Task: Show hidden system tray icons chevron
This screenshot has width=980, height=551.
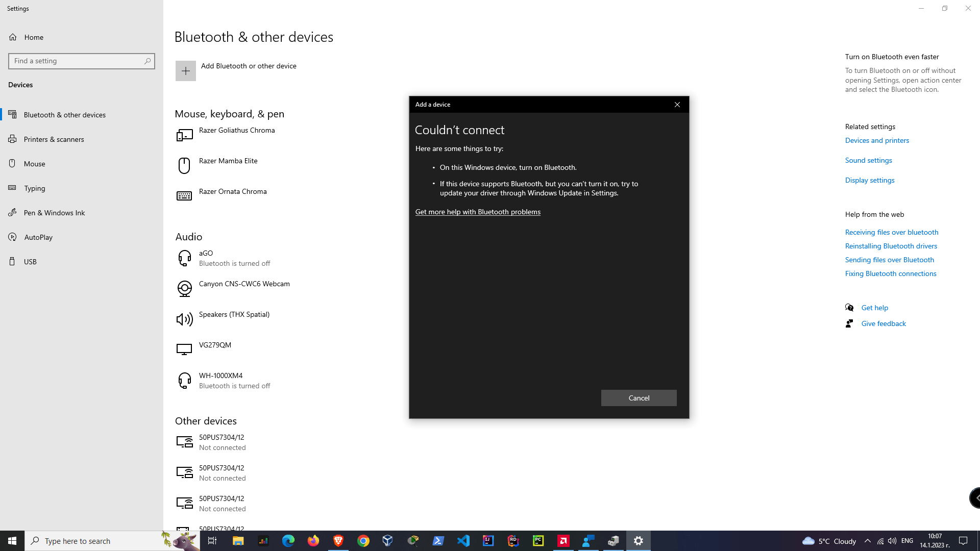Action: (x=867, y=541)
